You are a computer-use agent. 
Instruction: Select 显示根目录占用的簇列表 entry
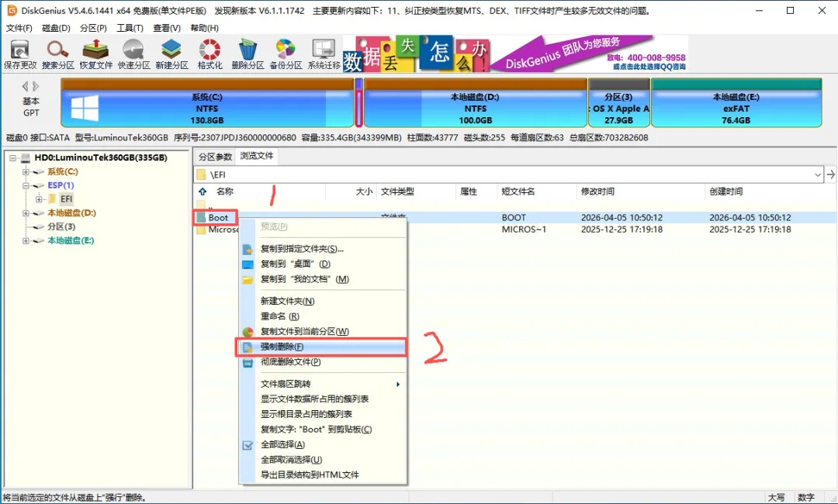[322, 414]
